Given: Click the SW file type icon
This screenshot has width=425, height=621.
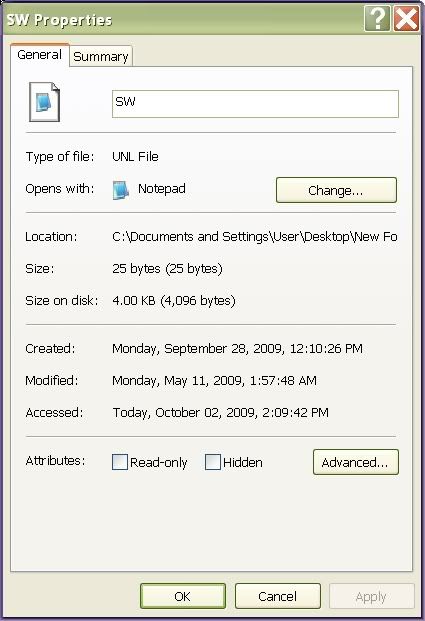Looking at the screenshot, I should point(44,102).
